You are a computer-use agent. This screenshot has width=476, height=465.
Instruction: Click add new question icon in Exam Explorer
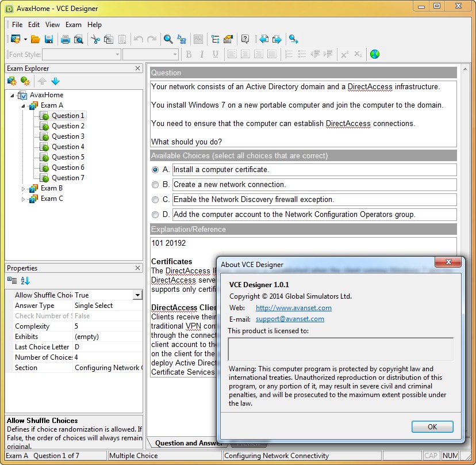pyautogui.click(x=25, y=81)
